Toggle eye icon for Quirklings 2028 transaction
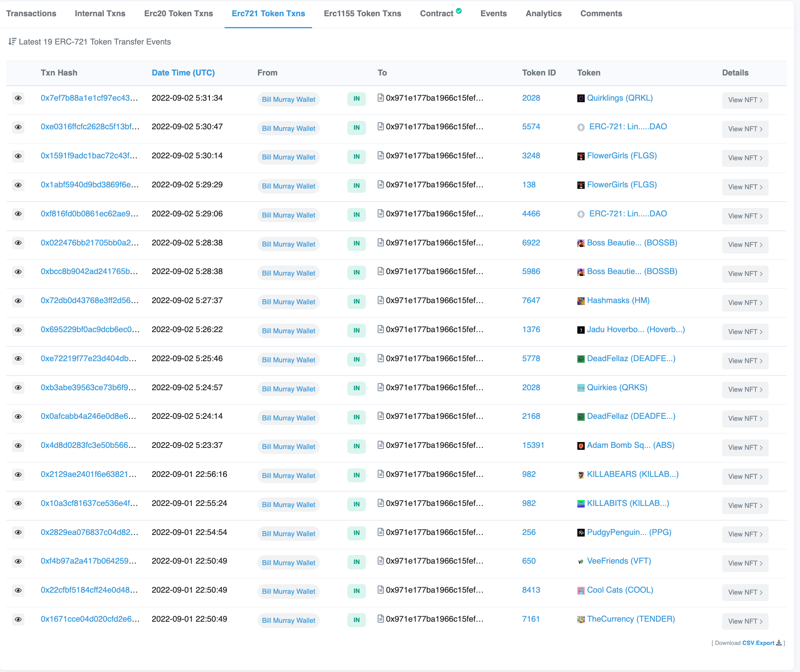This screenshot has height=672, width=800. point(18,98)
